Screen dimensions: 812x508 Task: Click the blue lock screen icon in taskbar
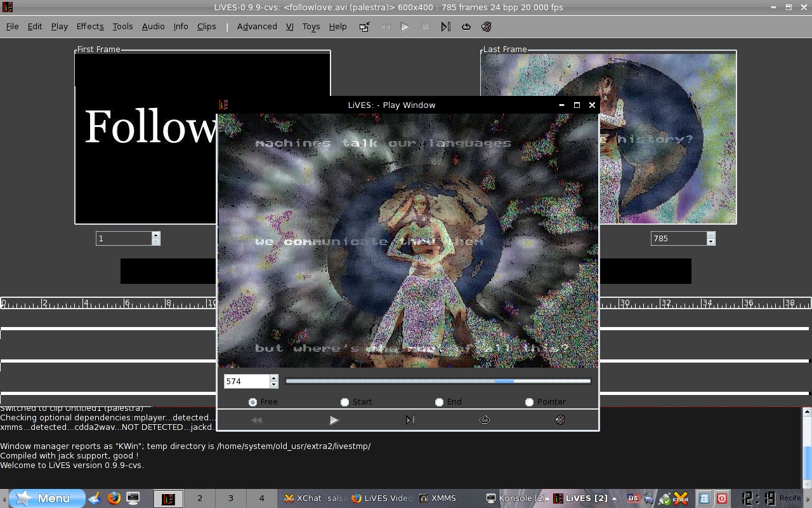pos(704,498)
